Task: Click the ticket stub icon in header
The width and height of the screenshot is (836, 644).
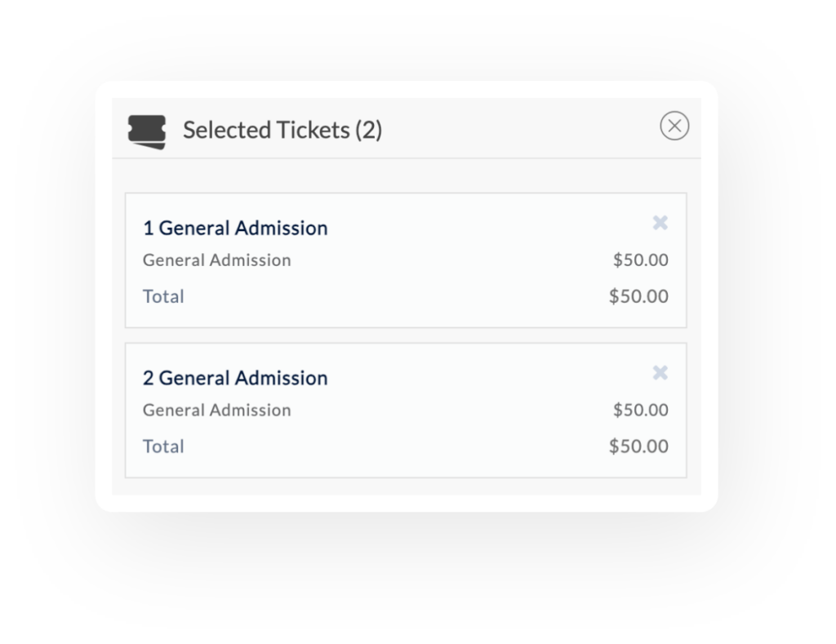Action: pyautogui.click(x=147, y=131)
